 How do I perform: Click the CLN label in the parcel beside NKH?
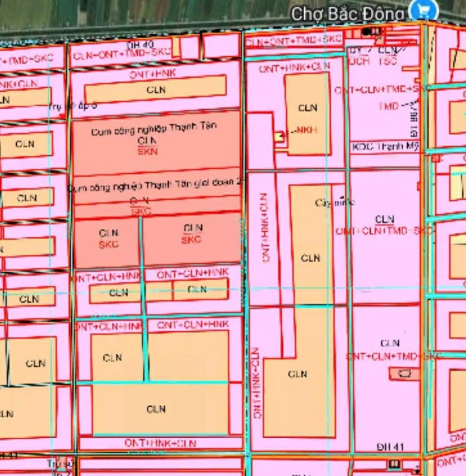click(x=307, y=108)
